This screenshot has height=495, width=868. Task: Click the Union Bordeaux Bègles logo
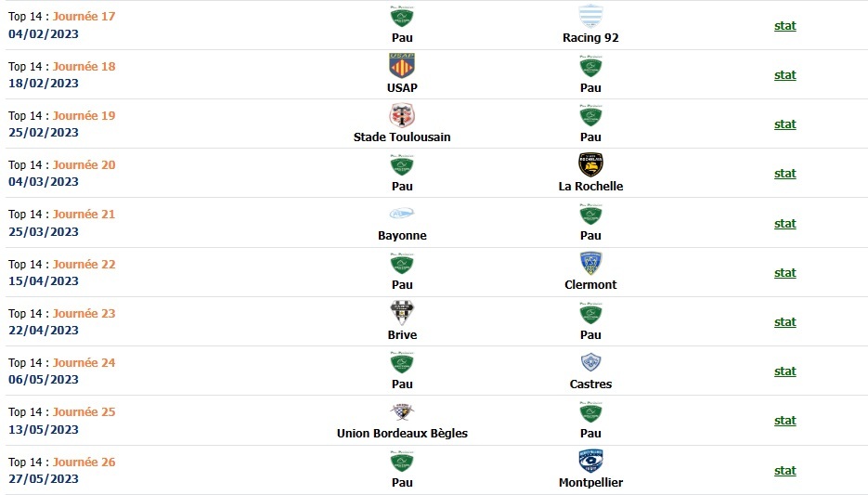[x=402, y=411]
